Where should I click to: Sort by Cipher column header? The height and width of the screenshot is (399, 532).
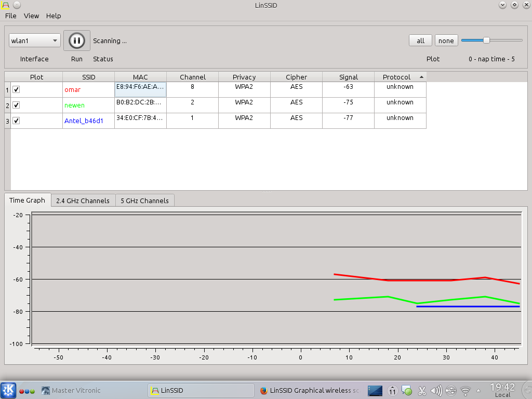(296, 77)
